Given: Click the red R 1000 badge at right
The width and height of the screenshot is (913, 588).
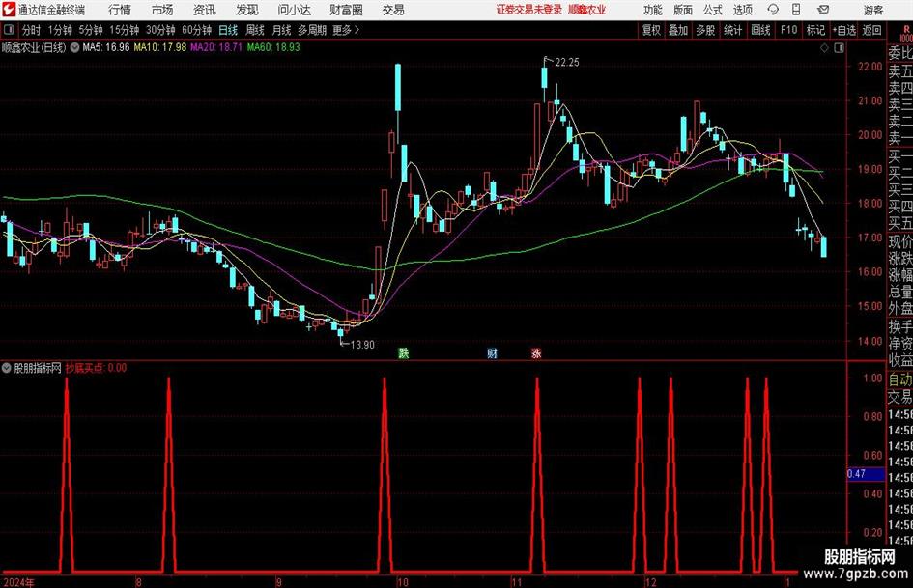Looking at the screenshot, I should pos(906,33).
